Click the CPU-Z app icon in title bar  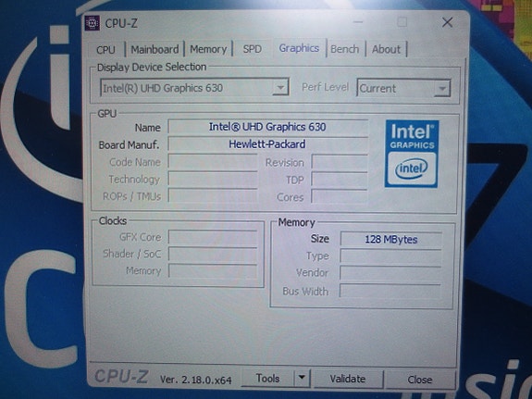93,23
